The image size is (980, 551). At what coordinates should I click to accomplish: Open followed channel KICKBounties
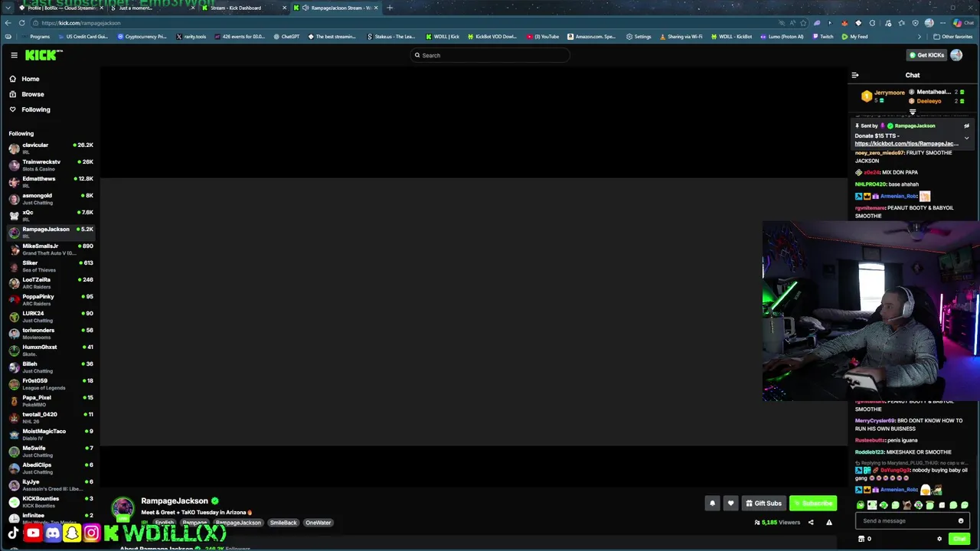tap(51, 502)
